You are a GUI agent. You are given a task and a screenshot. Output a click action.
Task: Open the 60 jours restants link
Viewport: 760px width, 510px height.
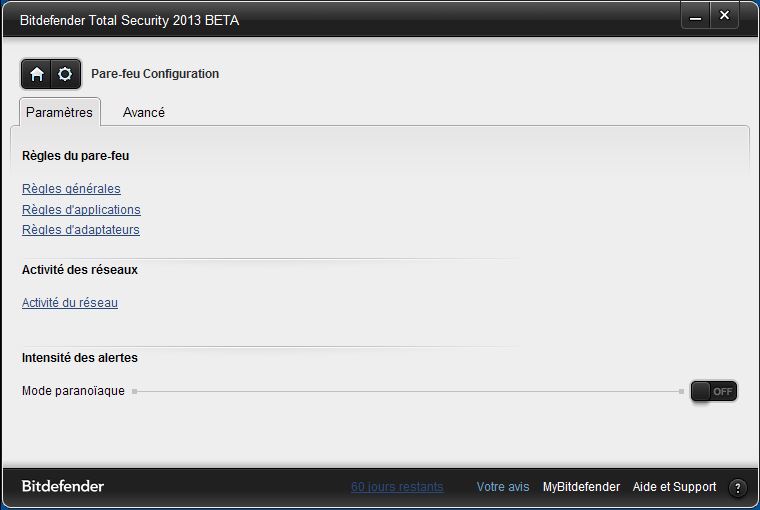(397, 487)
